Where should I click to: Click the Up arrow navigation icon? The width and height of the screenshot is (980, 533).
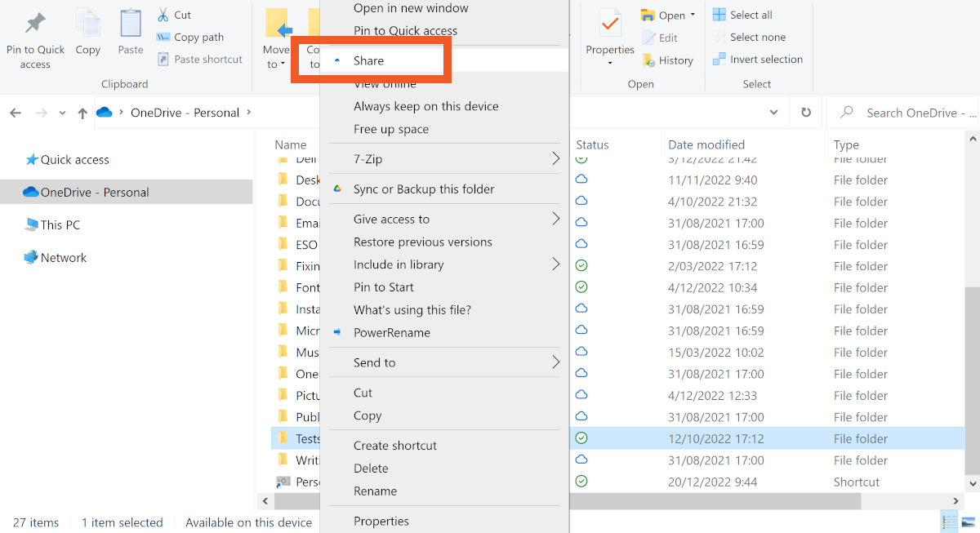tap(82, 113)
